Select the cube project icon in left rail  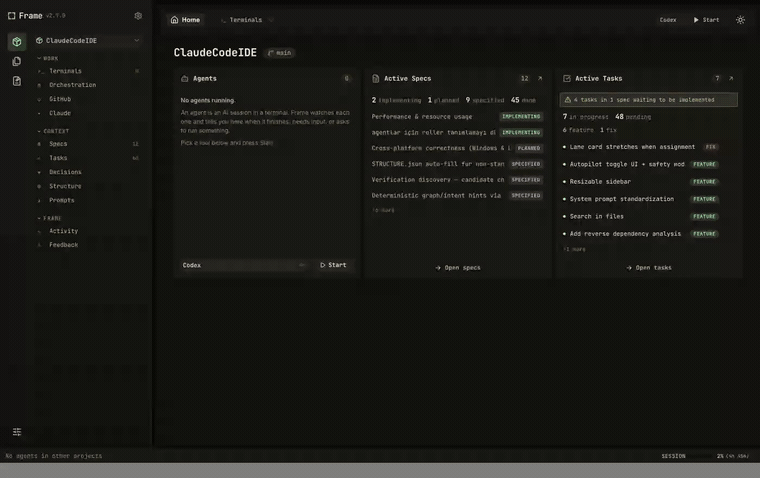point(17,42)
